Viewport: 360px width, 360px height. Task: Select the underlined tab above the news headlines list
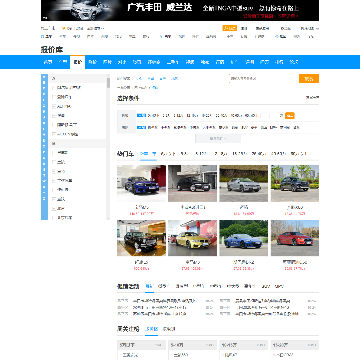click(150, 286)
